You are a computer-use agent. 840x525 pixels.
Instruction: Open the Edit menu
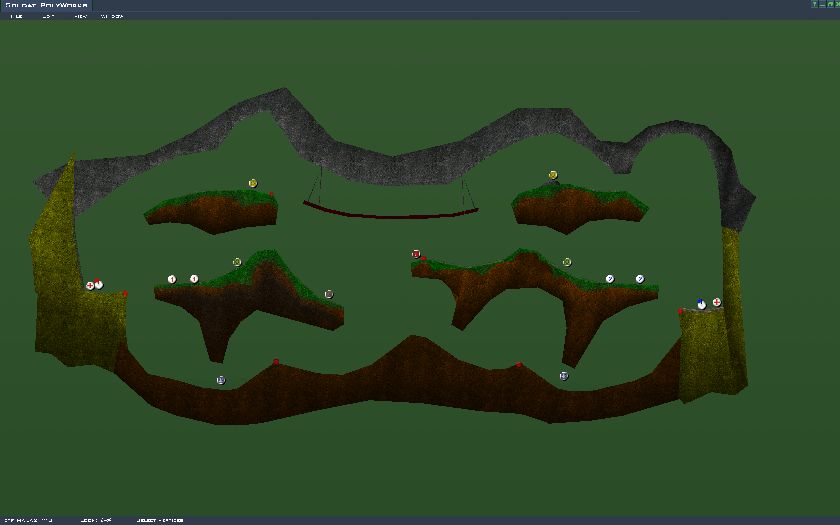pos(48,16)
